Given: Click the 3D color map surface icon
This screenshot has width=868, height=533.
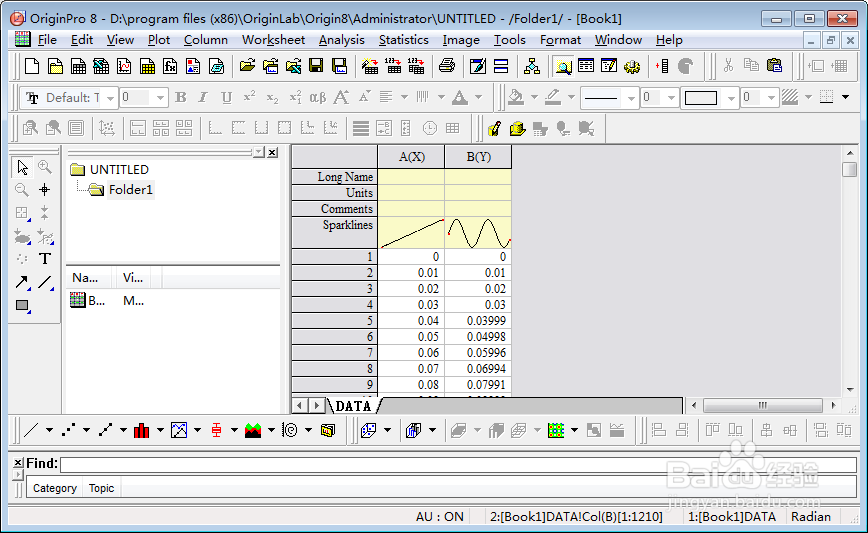Looking at the screenshot, I should point(556,430).
